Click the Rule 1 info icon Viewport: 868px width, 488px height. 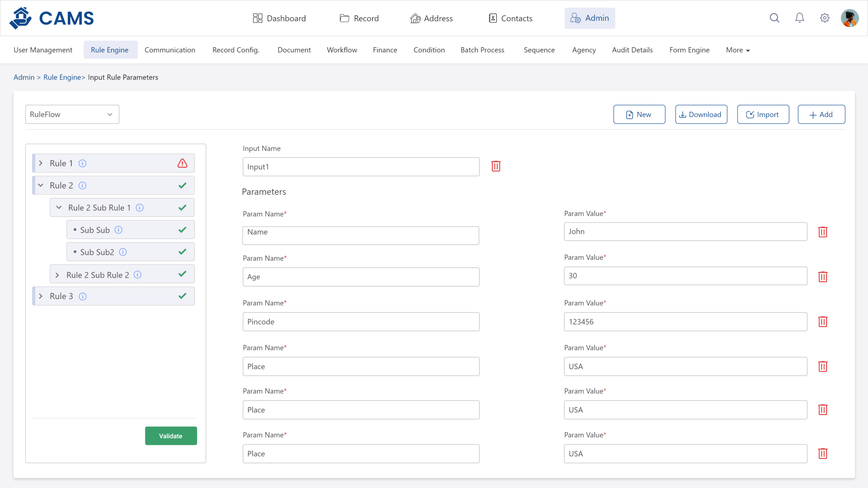(82, 163)
